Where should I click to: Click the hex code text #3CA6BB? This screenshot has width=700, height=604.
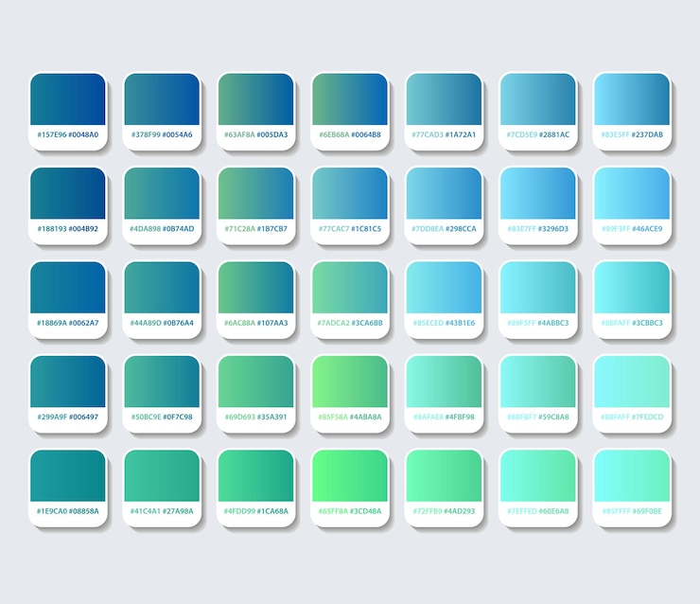coord(367,323)
